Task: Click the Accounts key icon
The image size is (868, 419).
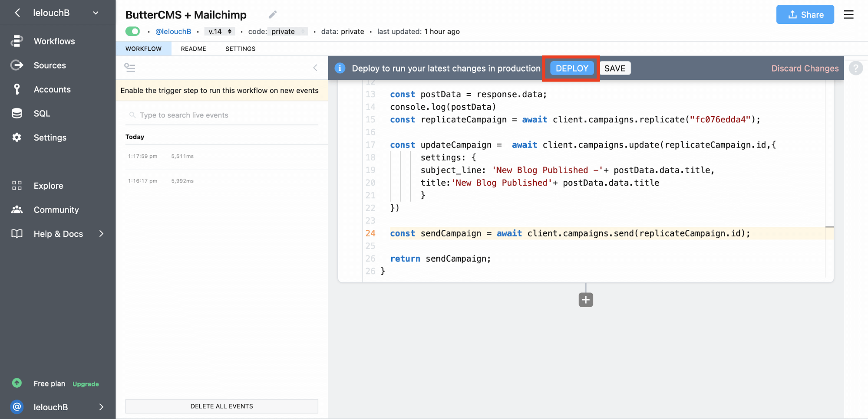Action: point(17,89)
